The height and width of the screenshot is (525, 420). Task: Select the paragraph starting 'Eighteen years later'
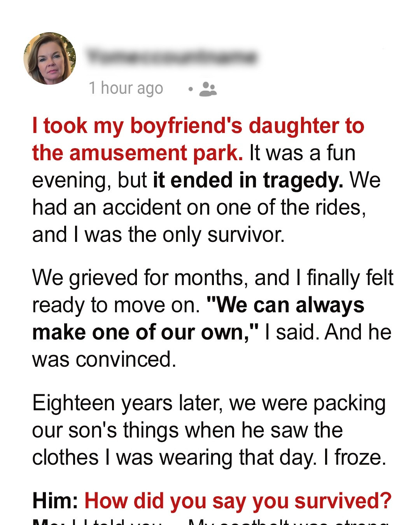pos(210,430)
